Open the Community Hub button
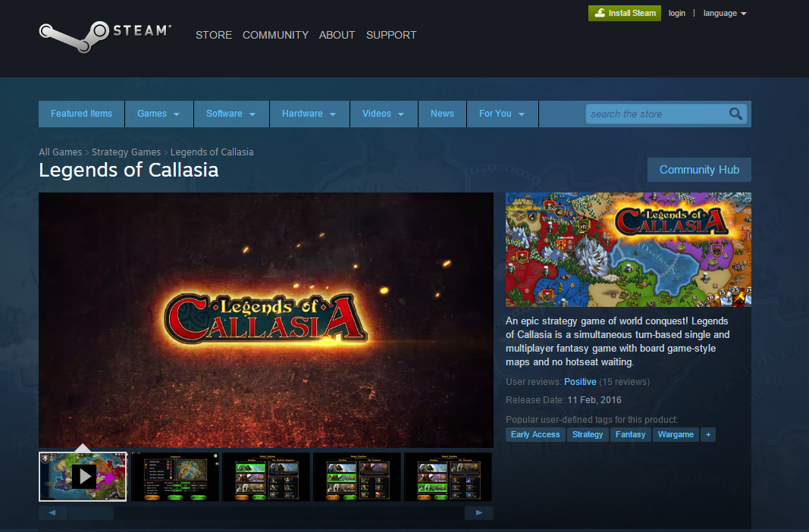 (699, 170)
